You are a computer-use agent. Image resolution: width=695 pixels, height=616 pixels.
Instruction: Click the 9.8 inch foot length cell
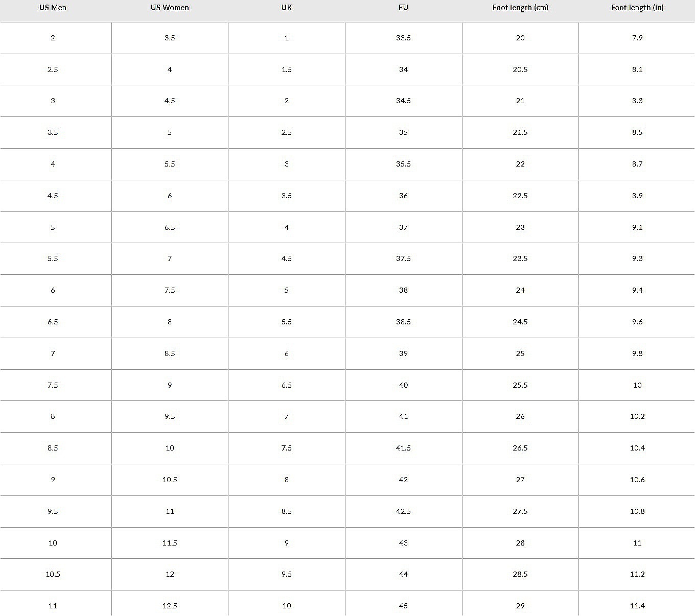[637, 353]
